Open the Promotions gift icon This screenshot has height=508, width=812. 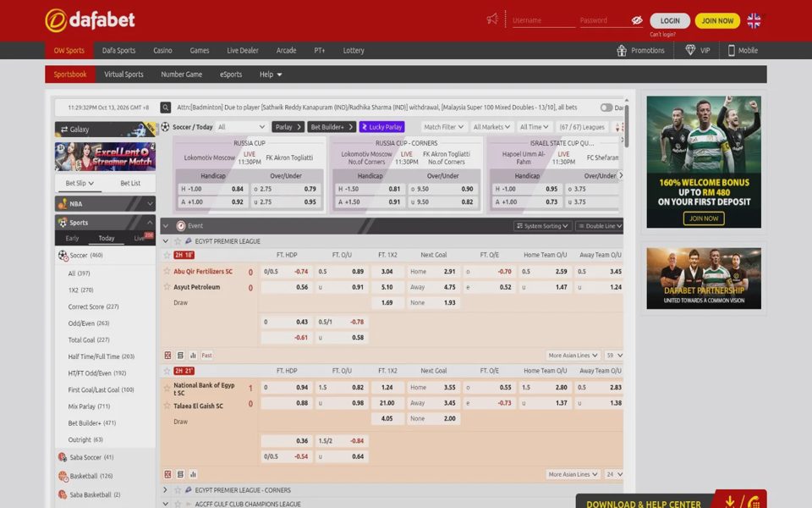point(622,50)
